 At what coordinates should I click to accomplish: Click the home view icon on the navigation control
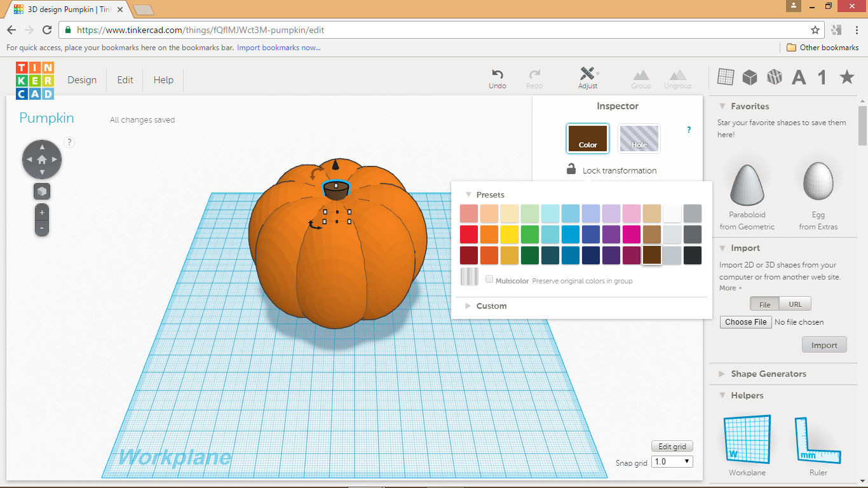pos(42,159)
